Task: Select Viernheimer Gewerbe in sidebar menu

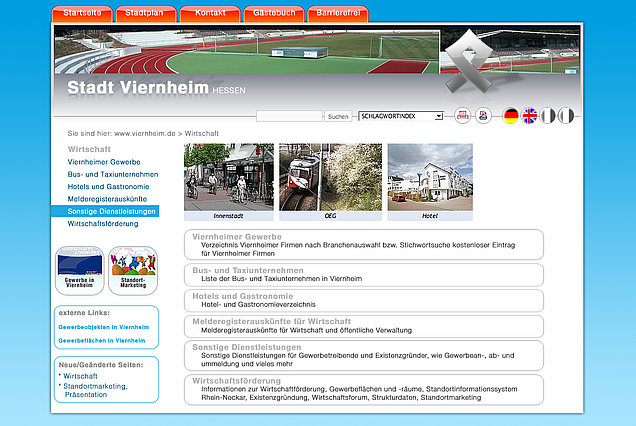Action: (x=104, y=162)
